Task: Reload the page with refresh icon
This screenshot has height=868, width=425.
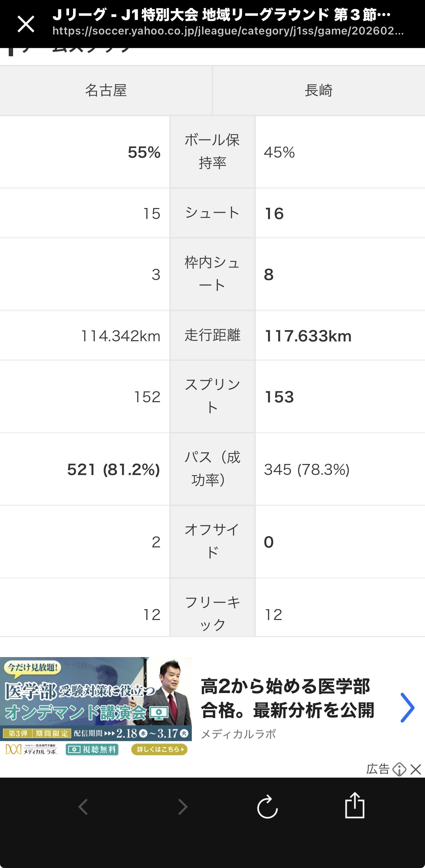Action: coord(267,807)
